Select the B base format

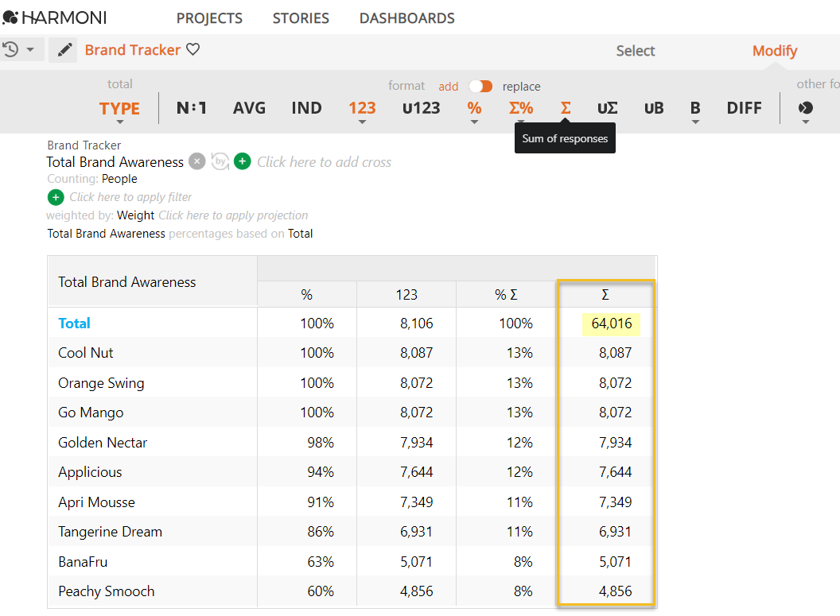tap(695, 108)
